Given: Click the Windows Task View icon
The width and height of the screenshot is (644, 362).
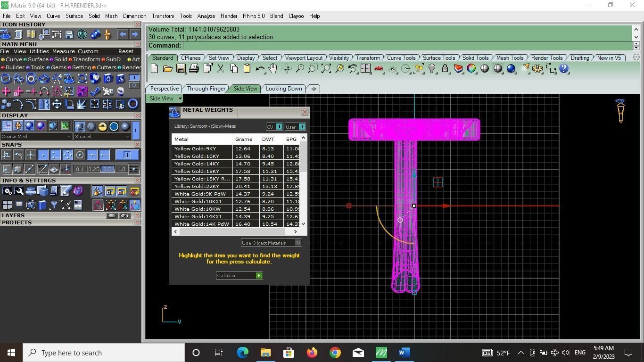Looking at the screenshot, I should (219, 353).
